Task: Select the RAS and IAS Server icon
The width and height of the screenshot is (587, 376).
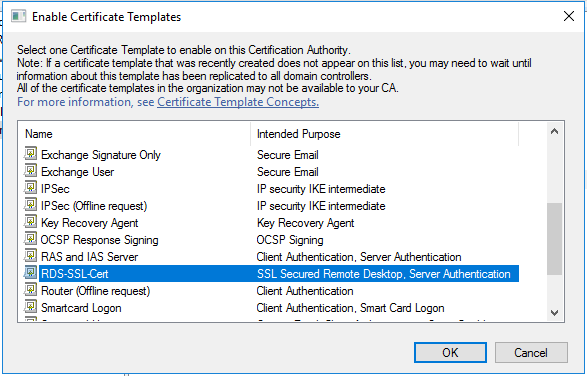Action: [x=31, y=256]
